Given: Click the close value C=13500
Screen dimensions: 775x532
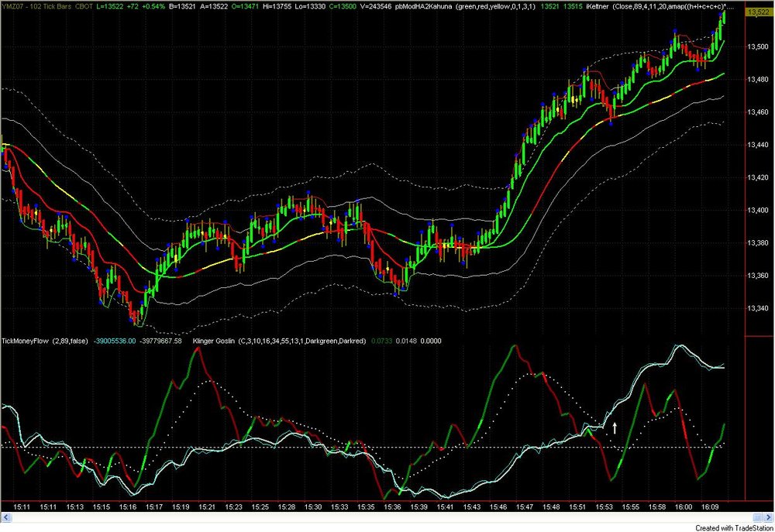Looking at the screenshot, I should click(343, 6).
